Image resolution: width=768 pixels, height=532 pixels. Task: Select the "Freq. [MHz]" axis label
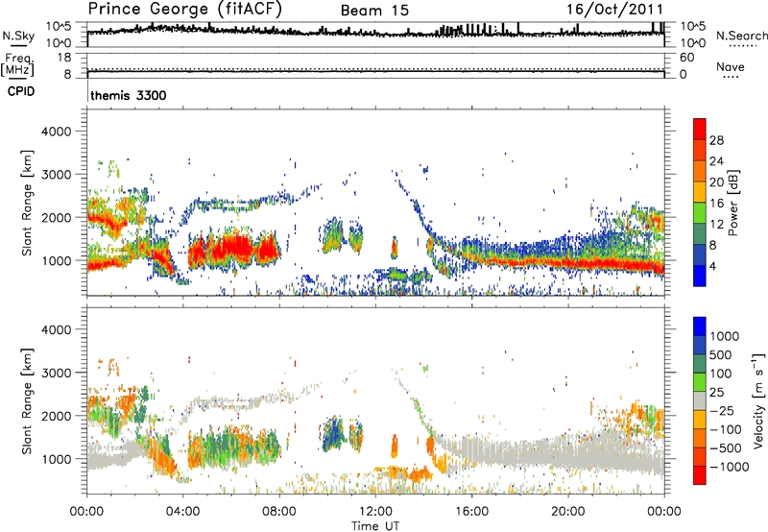17,64
